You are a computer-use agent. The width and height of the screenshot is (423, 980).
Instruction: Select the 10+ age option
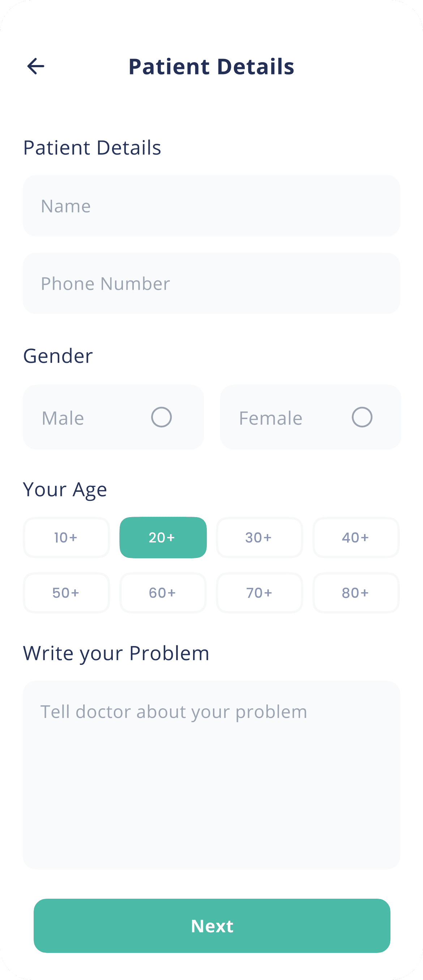tap(66, 537)
